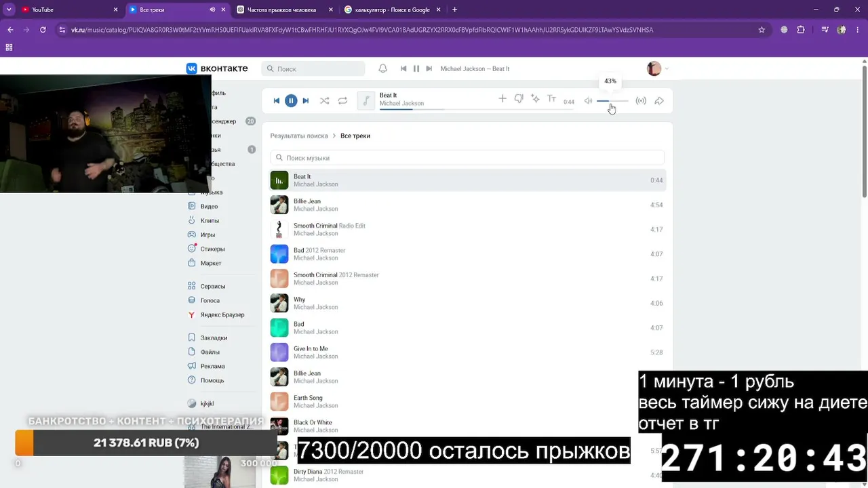This screenshot has width=868, height=488.
Task: Open Michael Jackson artist link in player bar
Action: pyautogui.click(x=401, y=104)
